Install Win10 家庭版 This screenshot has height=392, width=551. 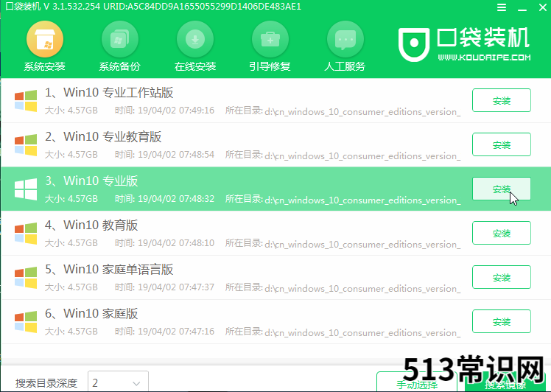(x=502, y=321)
